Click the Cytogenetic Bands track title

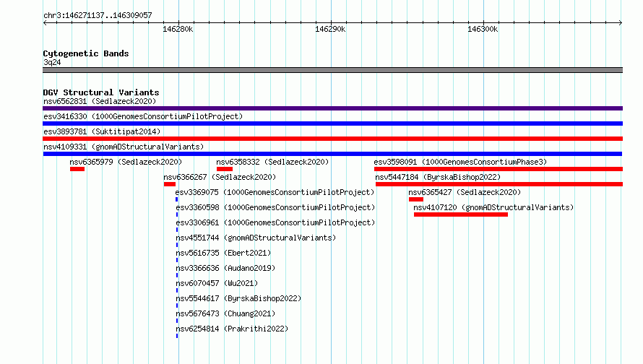pyautogui.click(x=86, y=53)
